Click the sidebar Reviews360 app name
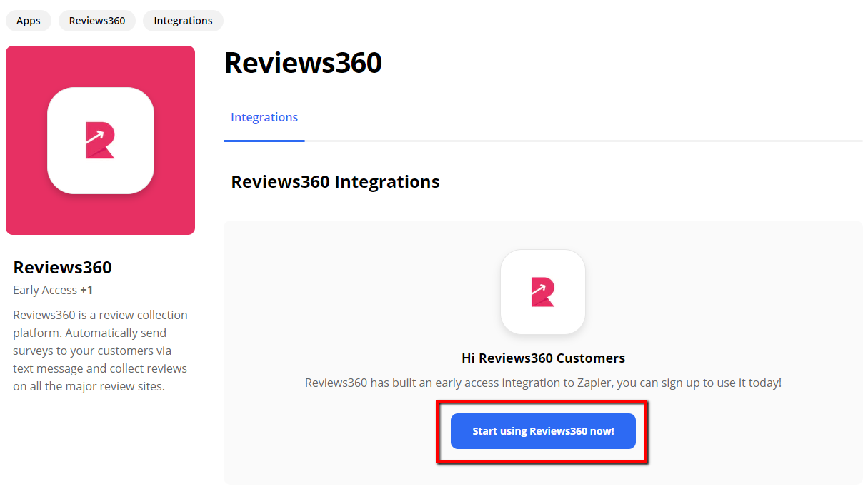Image resolution: width=868 pixels, height=489 pixels. 63,268
